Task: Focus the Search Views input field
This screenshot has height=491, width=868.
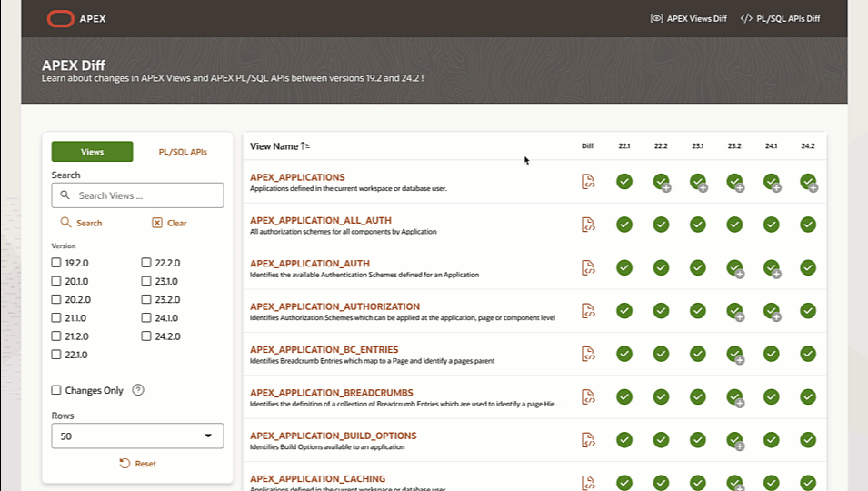Action: pos(138,195)
